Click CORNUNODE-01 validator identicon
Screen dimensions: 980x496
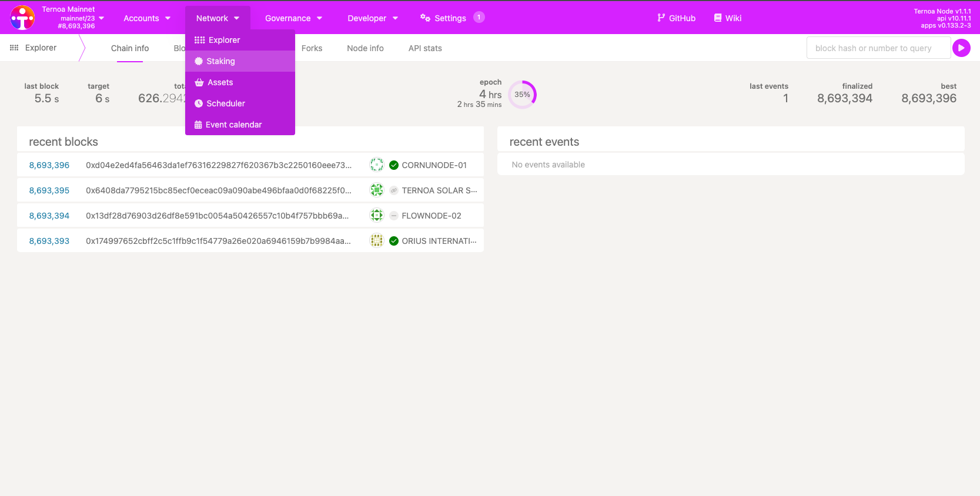pyautogui.click(x=377, y=165)
